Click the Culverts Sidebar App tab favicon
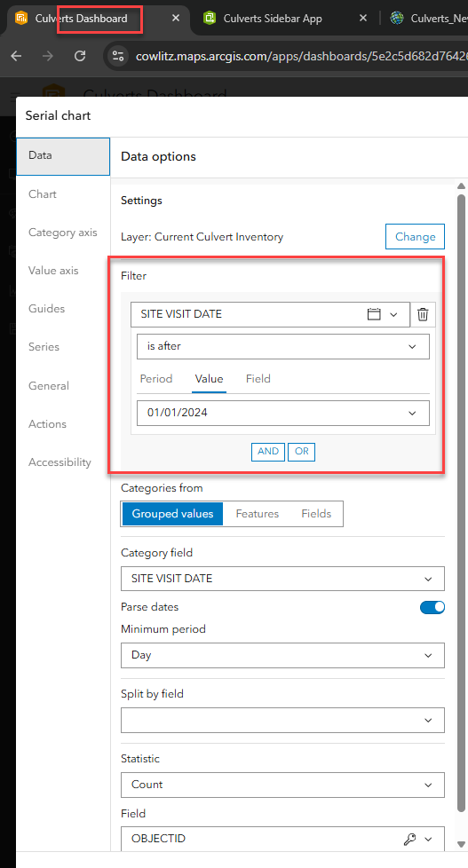468x868 pixels. pos(210,19)
